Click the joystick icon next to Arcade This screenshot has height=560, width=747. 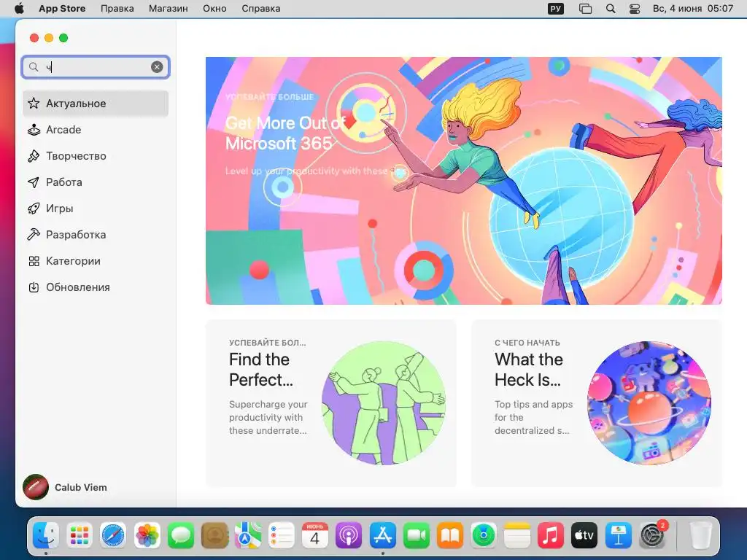(x=34, y=130)
